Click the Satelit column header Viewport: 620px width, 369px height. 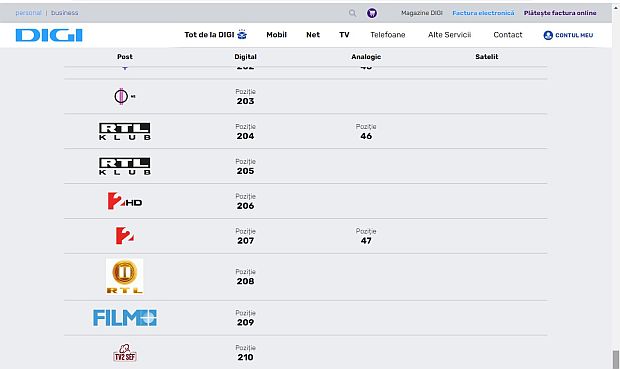click(x=486, y=57)
